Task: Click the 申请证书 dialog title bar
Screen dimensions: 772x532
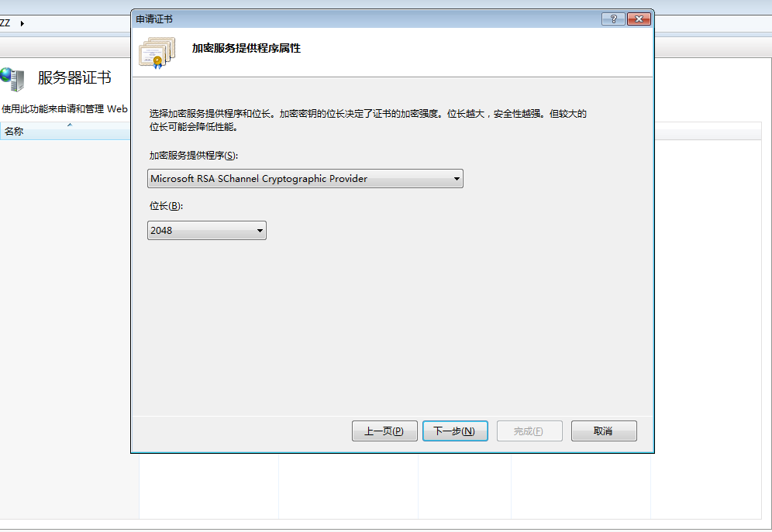Action: tap(364, 19)
